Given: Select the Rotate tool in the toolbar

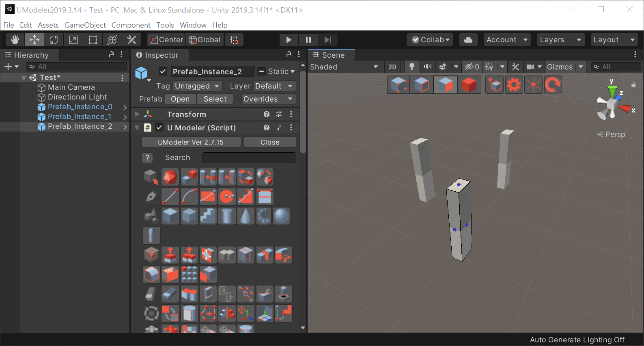Looking at the screenshot, I should [54, 40].
